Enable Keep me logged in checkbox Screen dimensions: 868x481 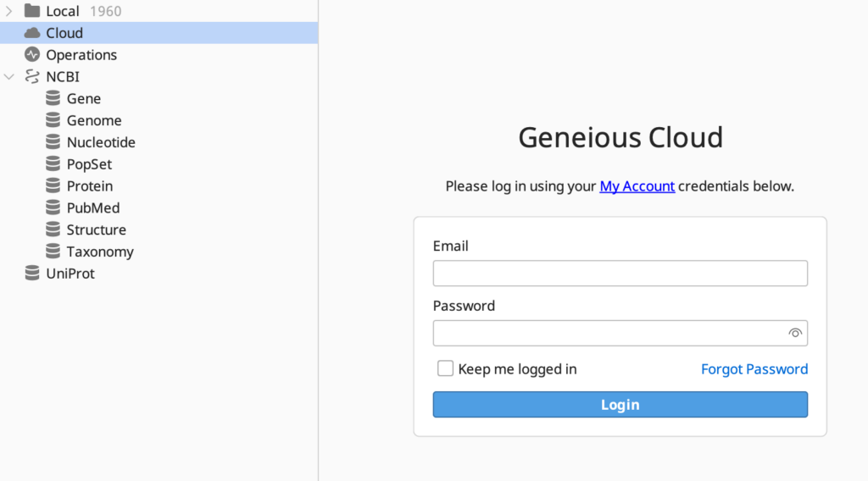(x=445, y=368)
